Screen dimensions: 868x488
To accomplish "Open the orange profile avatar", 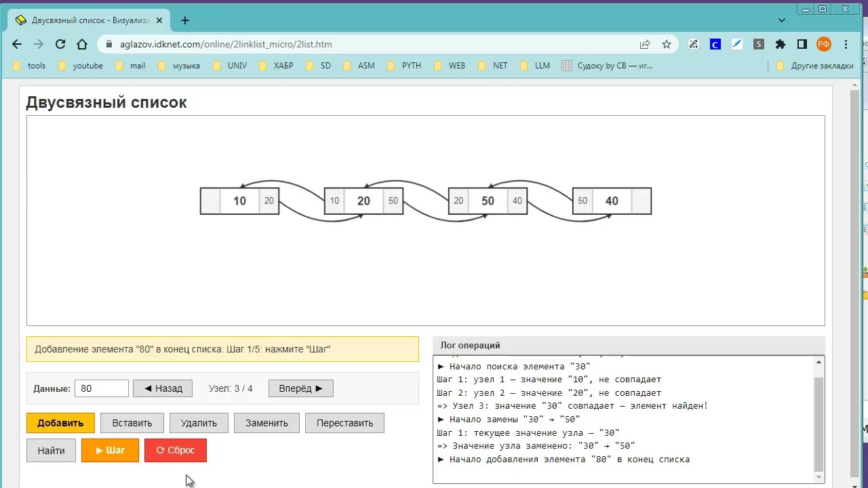I will tap(824, 44).
